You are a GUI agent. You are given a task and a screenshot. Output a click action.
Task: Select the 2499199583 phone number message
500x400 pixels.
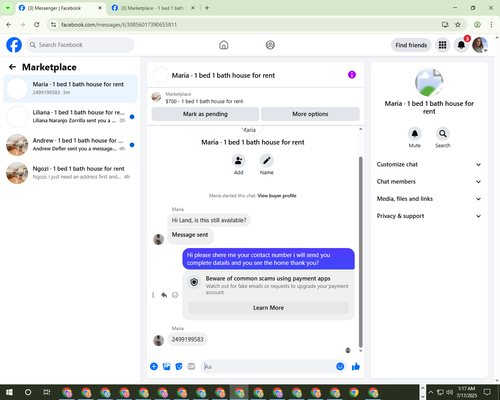(187, 339)
